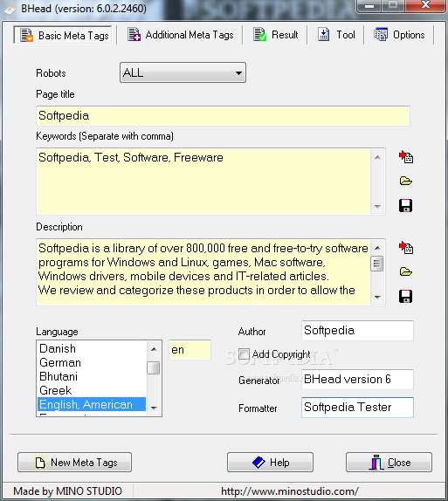Click the Page title input field
This screenshot has width=448, height=501.
click(223, 116)
